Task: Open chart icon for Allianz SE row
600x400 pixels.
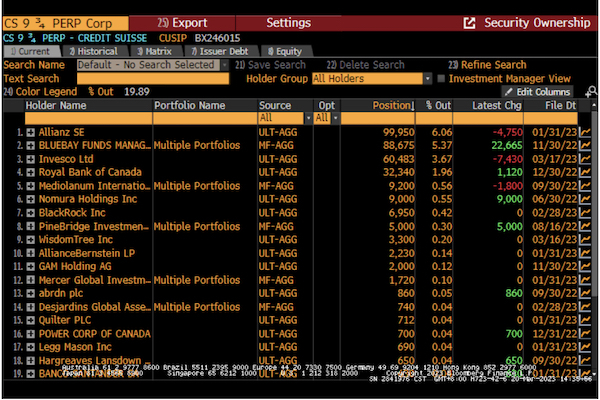Action: pyautogui.click(x=585, y=132)
